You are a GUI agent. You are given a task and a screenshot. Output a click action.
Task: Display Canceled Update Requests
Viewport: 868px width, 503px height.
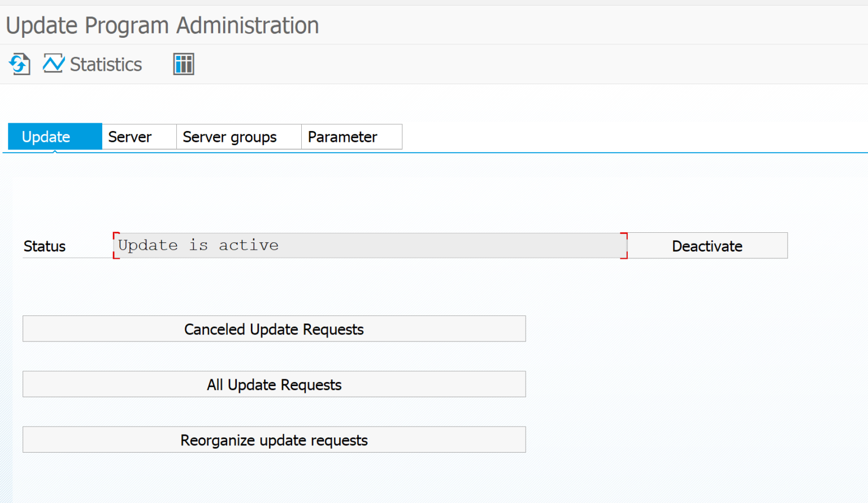coord(274,328)
